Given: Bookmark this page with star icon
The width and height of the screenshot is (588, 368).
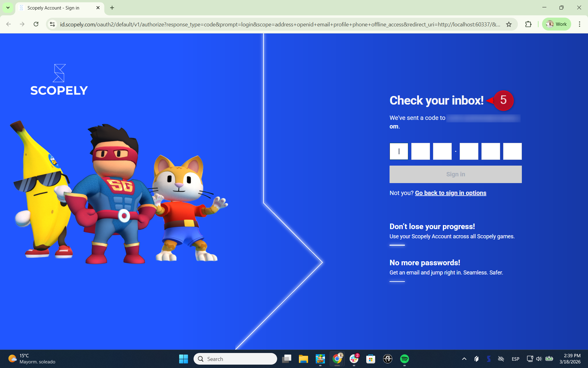Looking at the screenshot, I should point(509,24).
